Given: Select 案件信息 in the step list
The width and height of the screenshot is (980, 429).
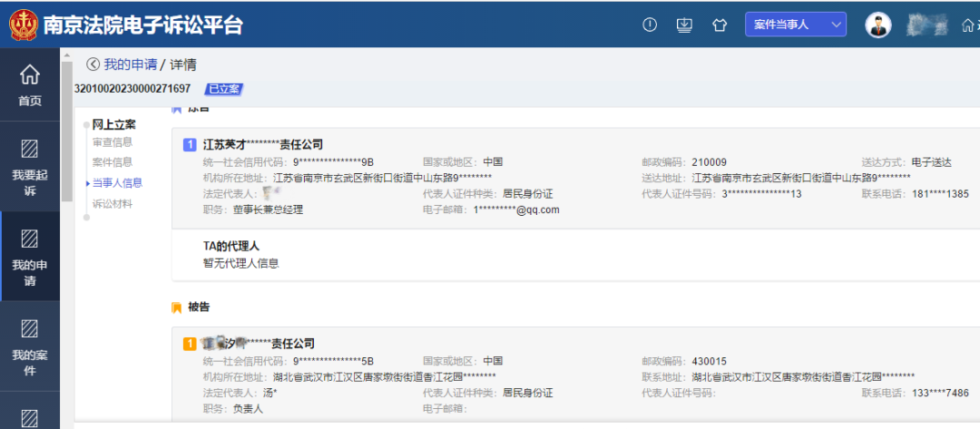Looking at the screenshot, I should [112, 162].
